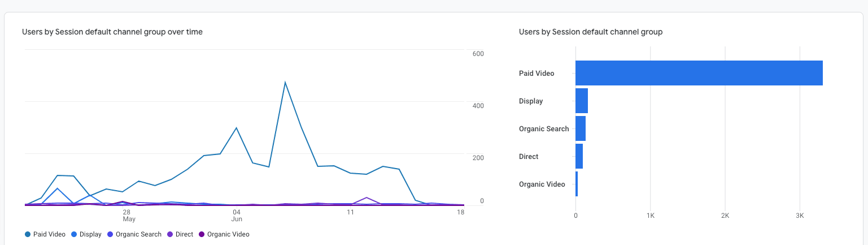Click the 3K tick on bar chart axis
Image resolution: width=868 pixels, height=245 pixels.
pyautogui.click(x=799, y=216)
